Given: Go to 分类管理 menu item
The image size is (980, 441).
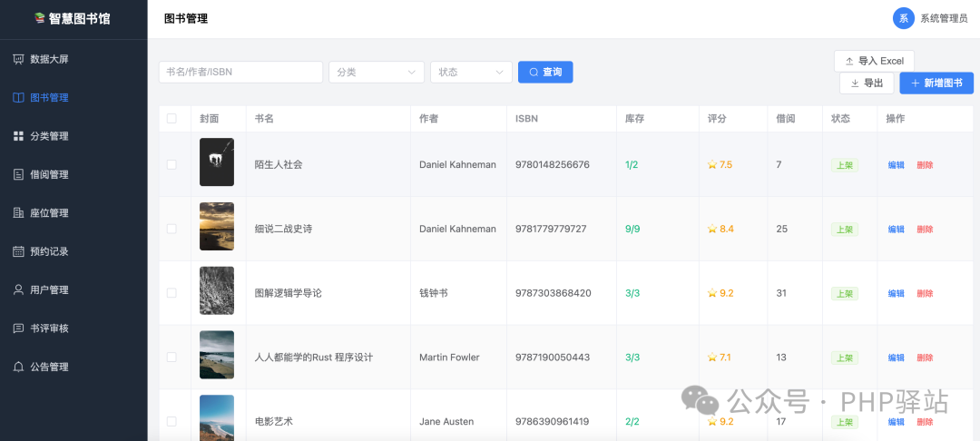Looking at the screenshot, I should click(73, 136).
